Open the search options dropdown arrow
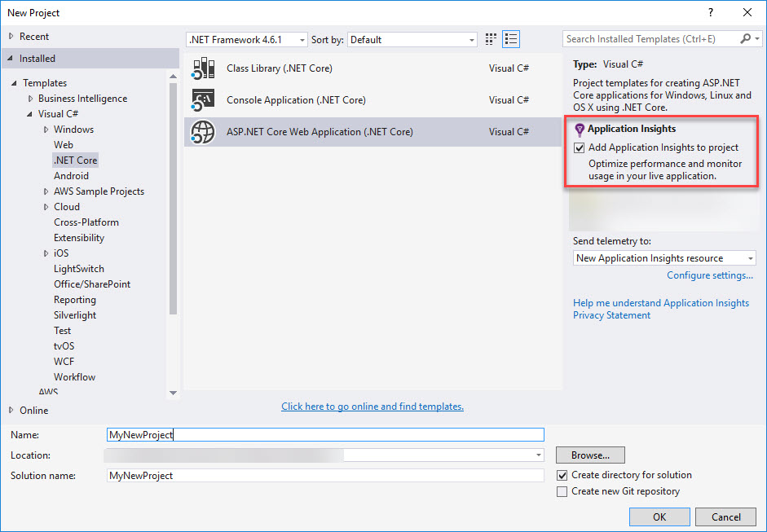 pyautogui.click(x=757, y=38)
